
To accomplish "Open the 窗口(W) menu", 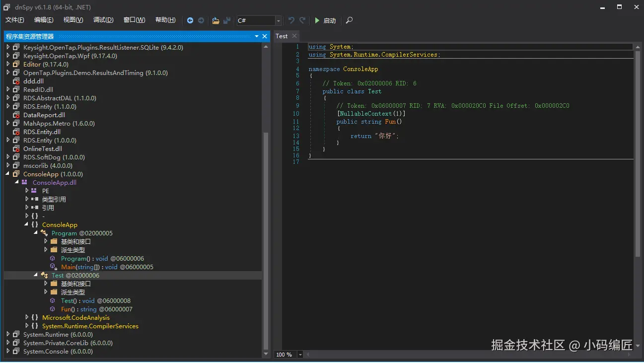I will click(134, 20).
